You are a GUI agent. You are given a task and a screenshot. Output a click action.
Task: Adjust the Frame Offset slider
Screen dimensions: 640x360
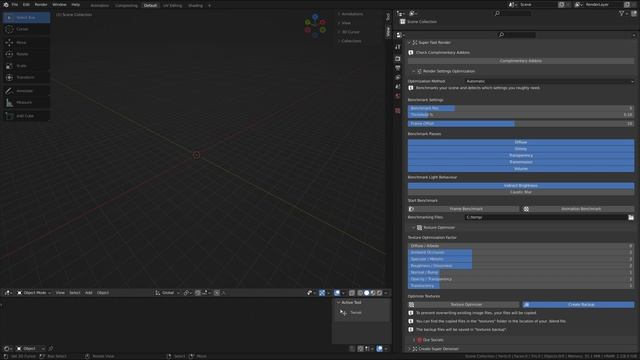point(521,123)
